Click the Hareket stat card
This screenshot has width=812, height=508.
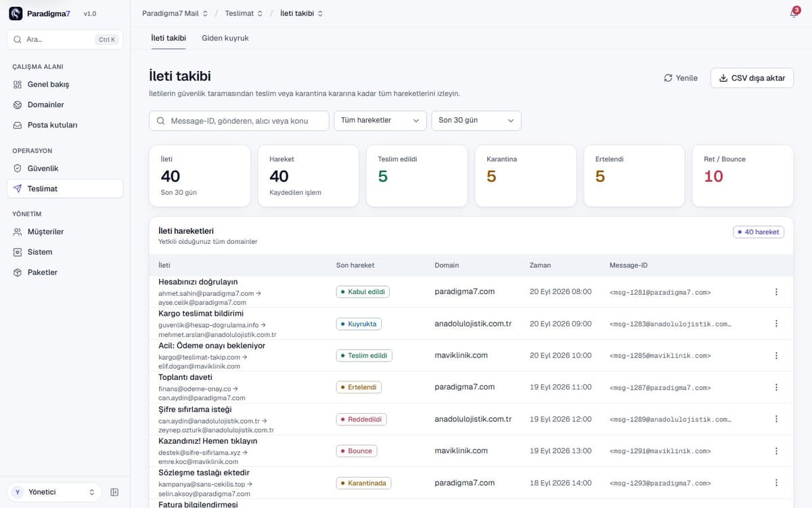309,176
